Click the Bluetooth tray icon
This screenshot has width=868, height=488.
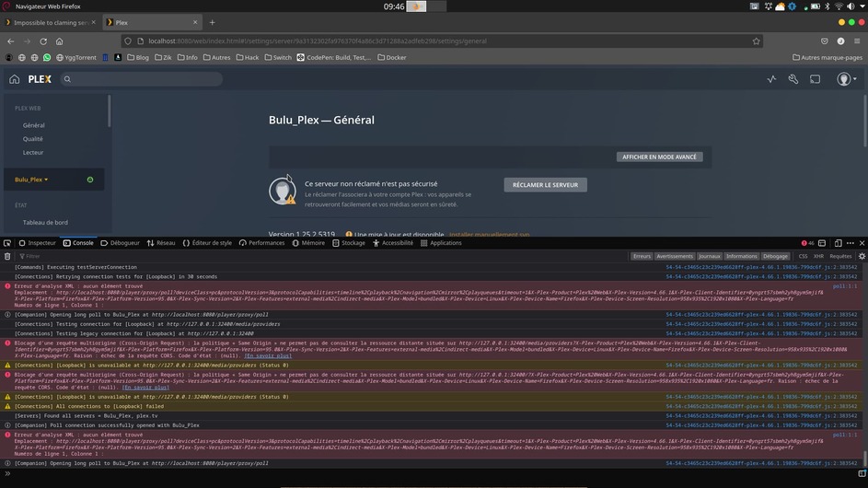click(x=827, y=6)
